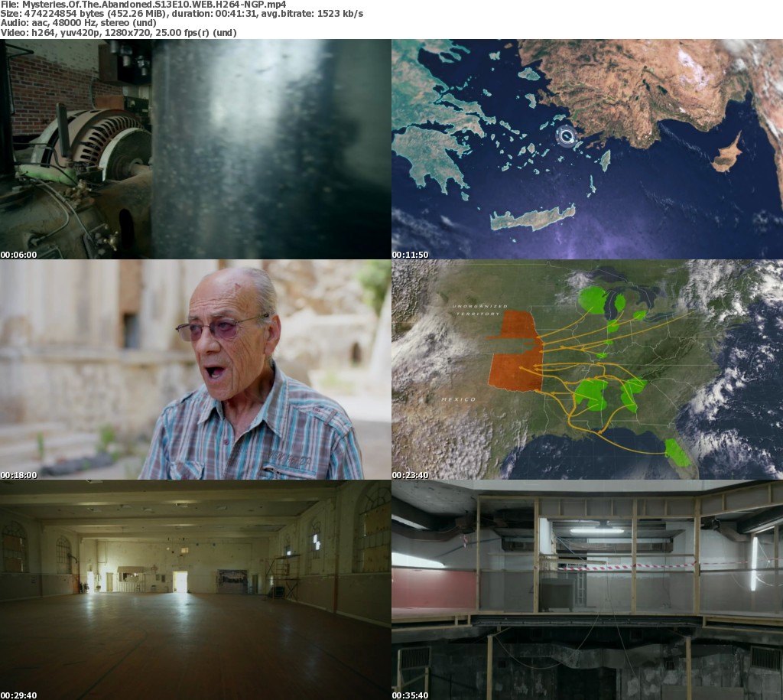Image resolution: width=783 pixels, height=700 pixels.
Task: Select the Greece satellite map thumbnail
Action: coord(587,149)
